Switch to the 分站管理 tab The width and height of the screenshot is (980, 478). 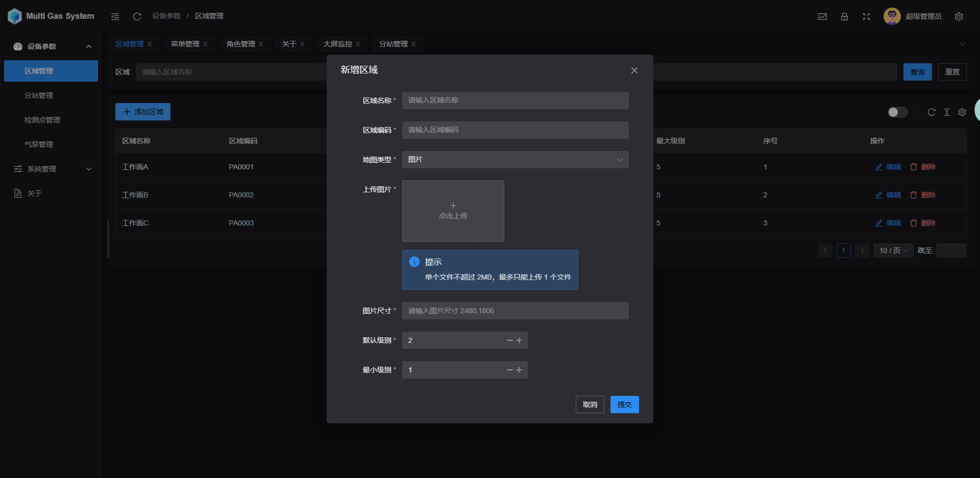pos(393,44)
